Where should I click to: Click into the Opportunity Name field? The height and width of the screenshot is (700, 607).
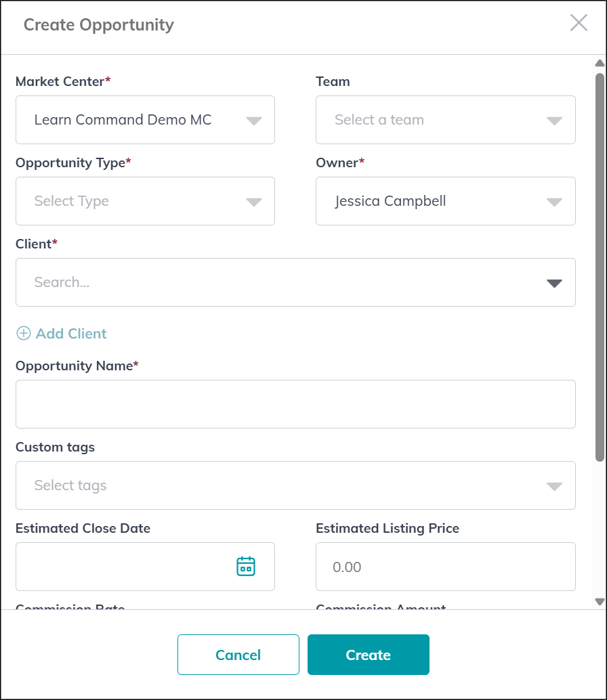point(295,404)
